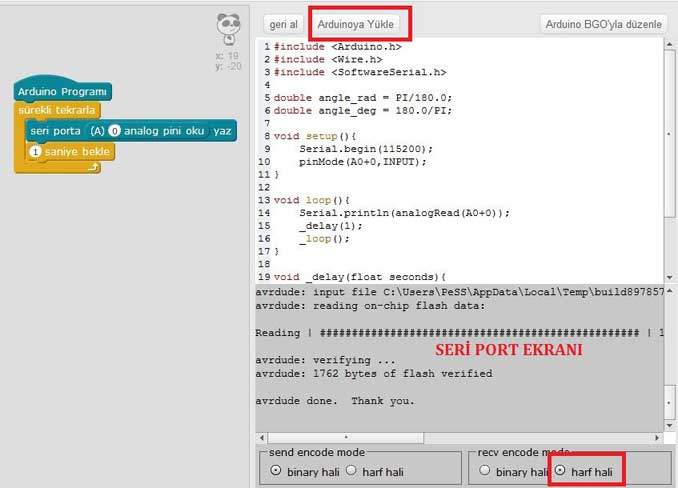
Task: Click code editor scrollbar up arrow
Action: click(669, 44)
